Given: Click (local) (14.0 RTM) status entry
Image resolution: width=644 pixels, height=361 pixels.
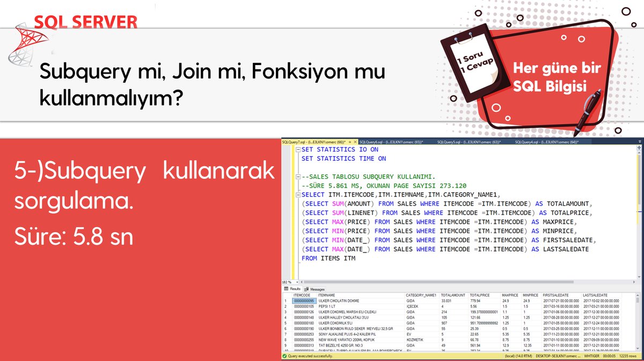Looking at the screenshot, I should coord(517,356).
